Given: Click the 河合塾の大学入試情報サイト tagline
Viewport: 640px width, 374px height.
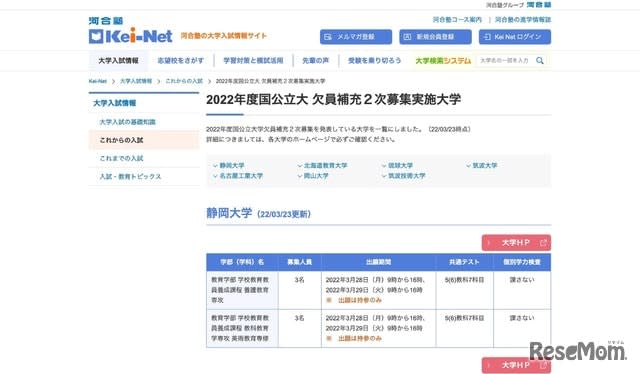Looking at the screenshot, I should (x=224, y=36).
